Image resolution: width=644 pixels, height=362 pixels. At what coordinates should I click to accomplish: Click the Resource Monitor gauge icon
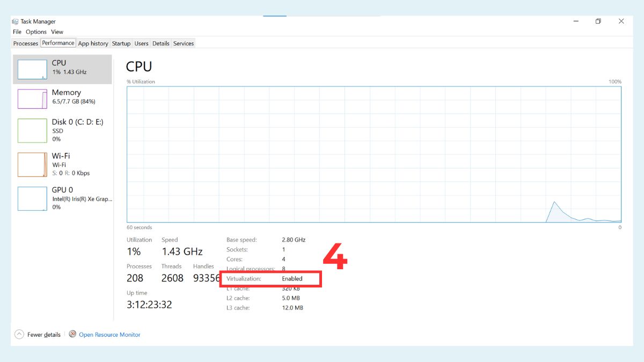[72, 334]
